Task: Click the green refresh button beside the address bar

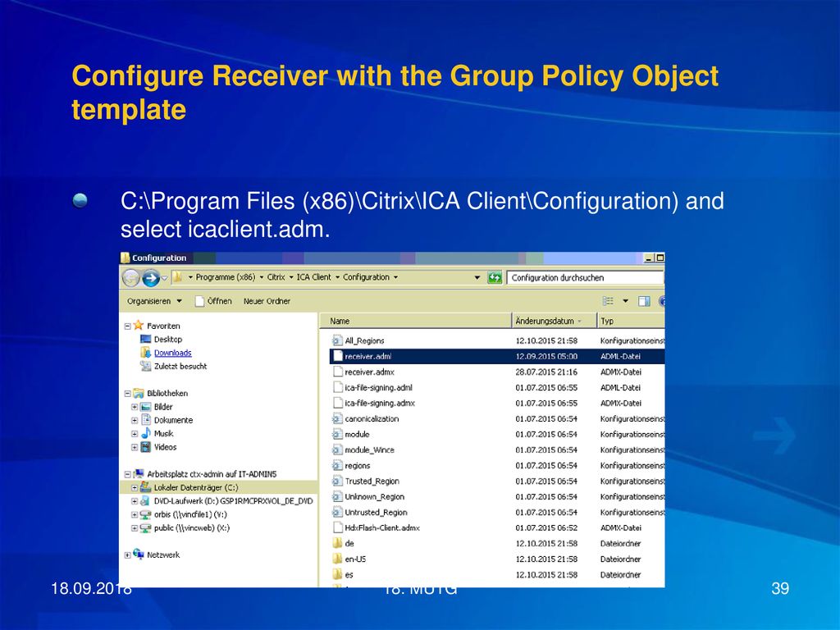Action: coord(495,277)
